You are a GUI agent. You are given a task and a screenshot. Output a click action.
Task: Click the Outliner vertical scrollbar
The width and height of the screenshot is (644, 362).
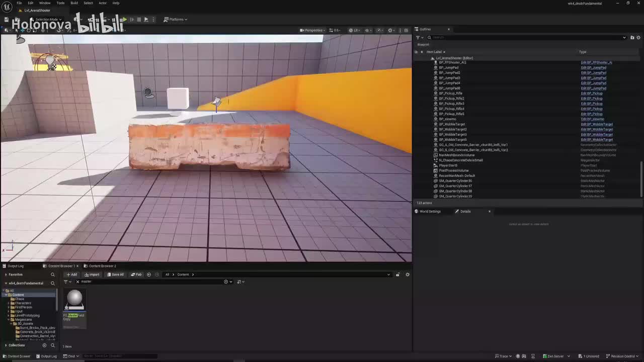641,178
